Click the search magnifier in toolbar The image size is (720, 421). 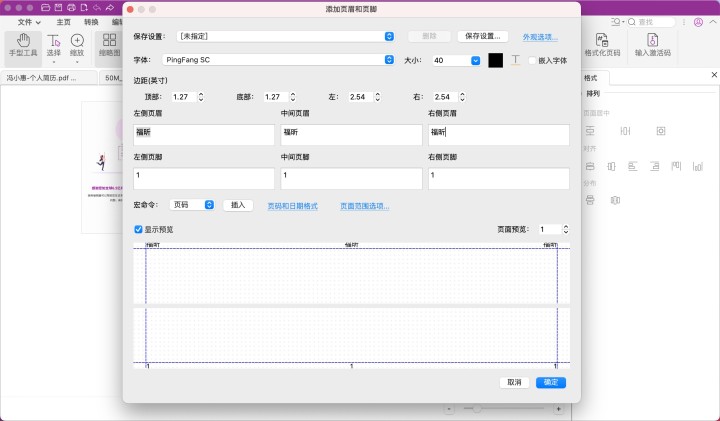click(x=630, y=21)
